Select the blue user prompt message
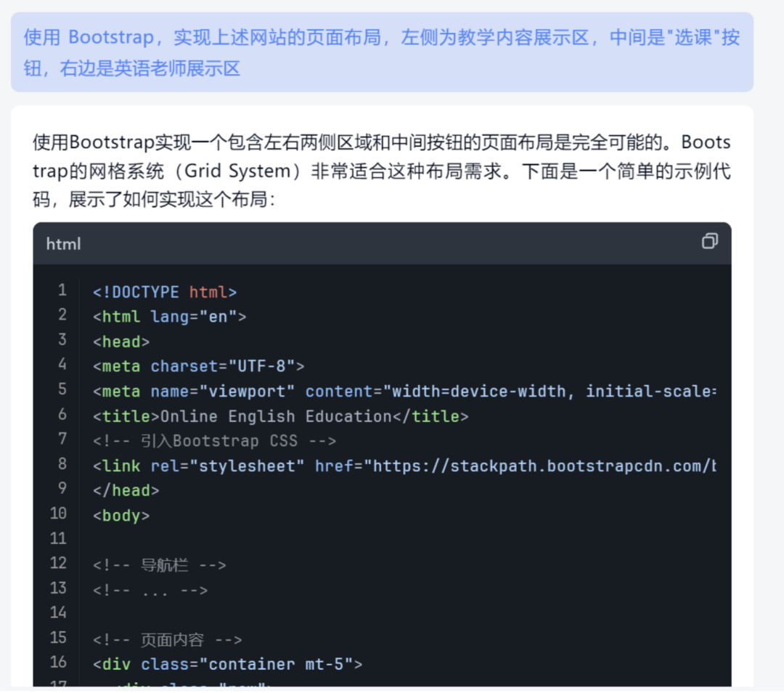Viewport: 784px width, 693px height. pos(381,52)
